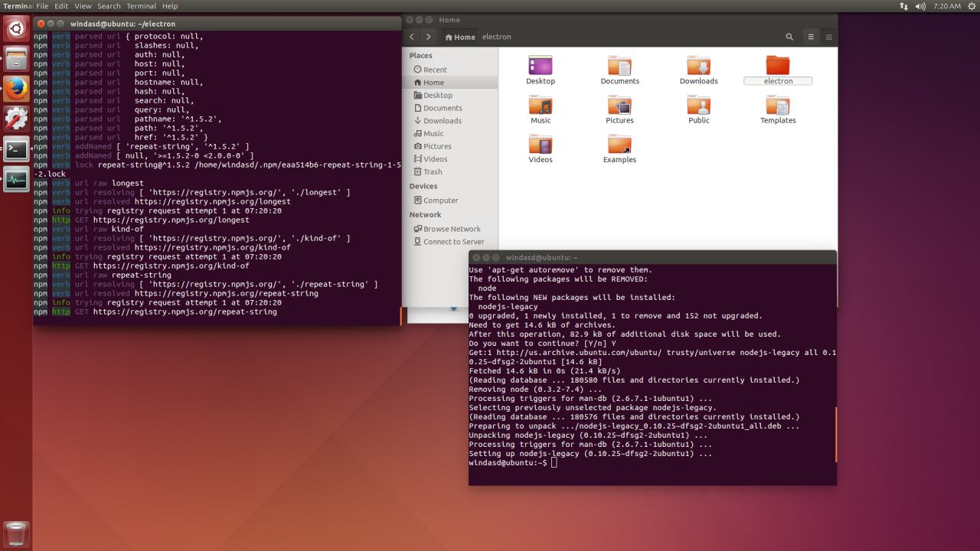Image resolution: width=980 pixels, height=551 pixels.
Task: Click the clock showing 7:20 AM
Action: pos(947,6)
